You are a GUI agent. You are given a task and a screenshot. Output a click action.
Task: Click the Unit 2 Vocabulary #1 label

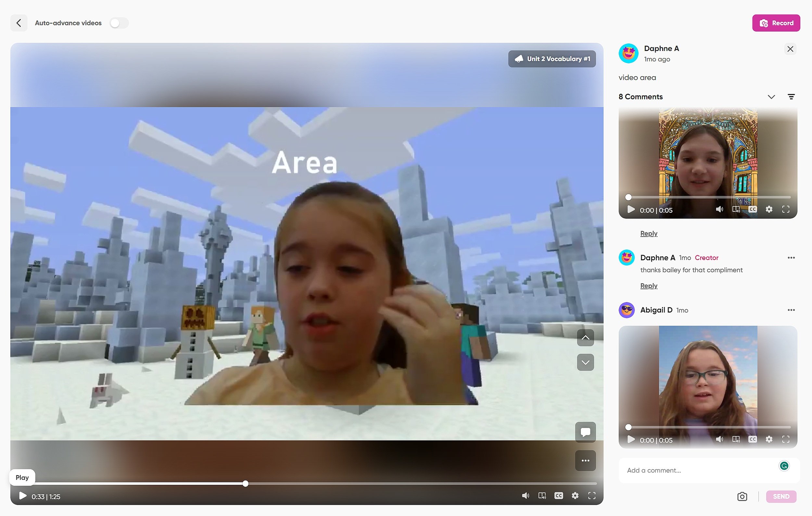coord(552,58)
